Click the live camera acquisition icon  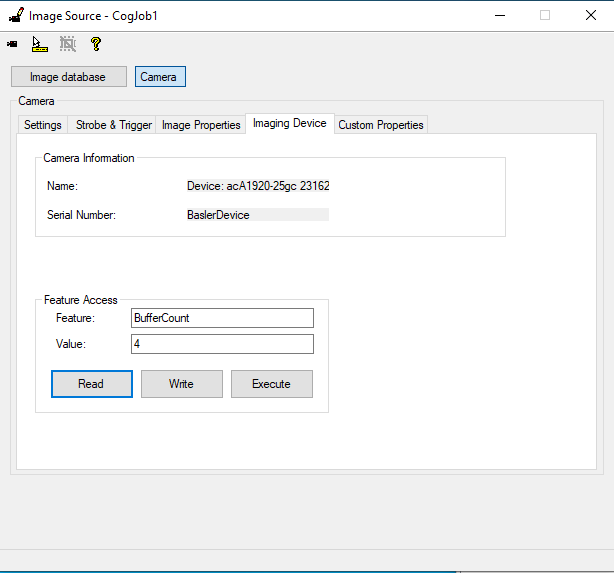[12, 44]
